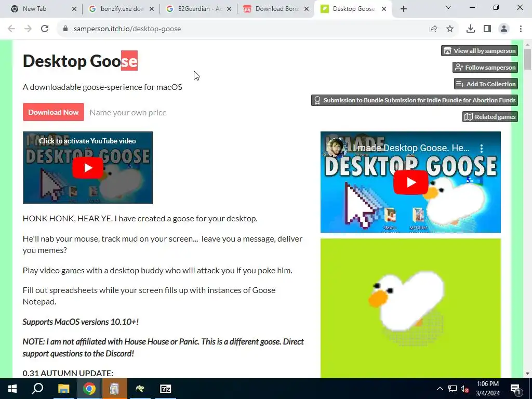Image resolution: width=532 pixels, height=399 pixels.
Task: Click Follow samperson button
Action: (x=485, y=67)
